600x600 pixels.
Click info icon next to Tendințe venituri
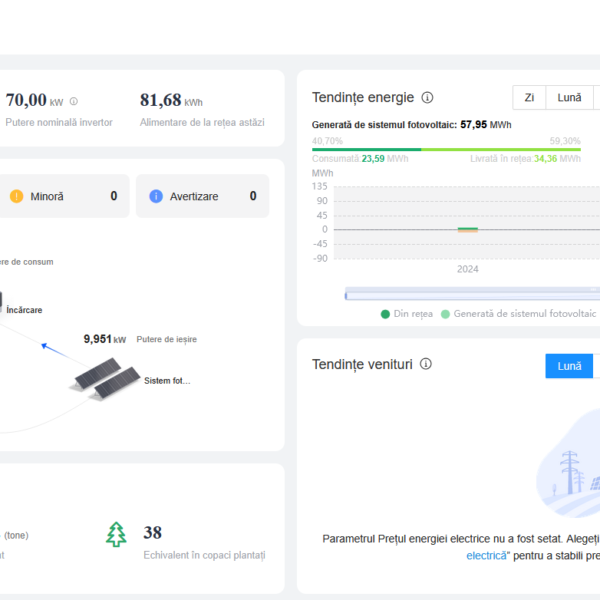pos(425,366)
